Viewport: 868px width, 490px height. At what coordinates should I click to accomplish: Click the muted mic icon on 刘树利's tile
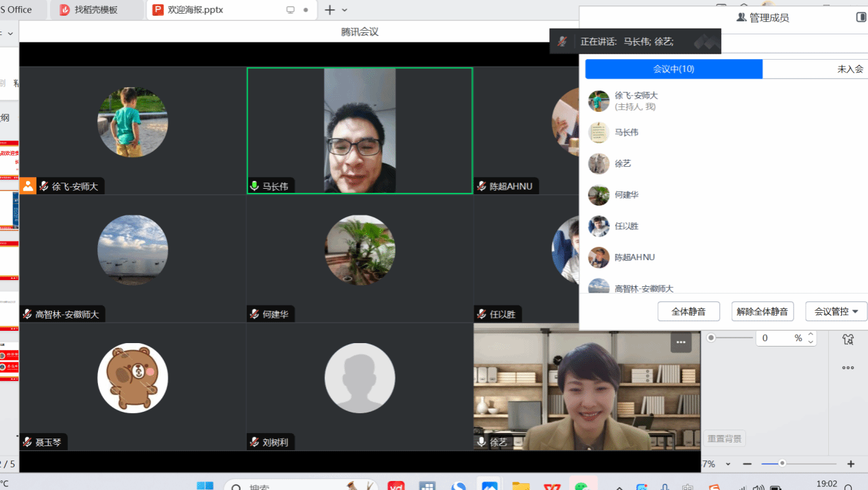click(254, 443)
